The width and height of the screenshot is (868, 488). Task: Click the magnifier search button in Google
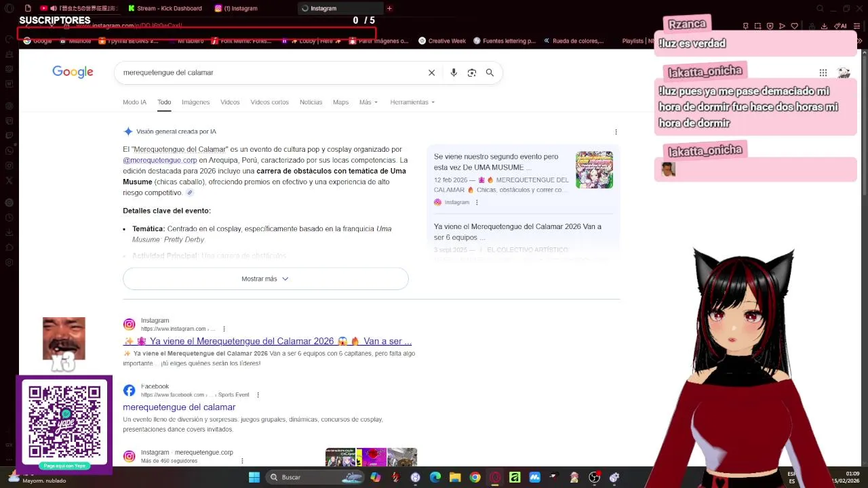point(490,73)
